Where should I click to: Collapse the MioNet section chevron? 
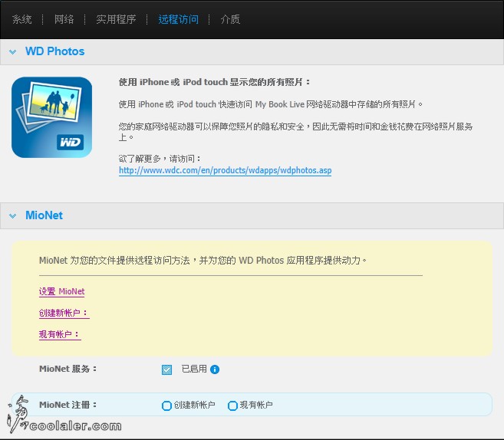click(x=13, y=216)
